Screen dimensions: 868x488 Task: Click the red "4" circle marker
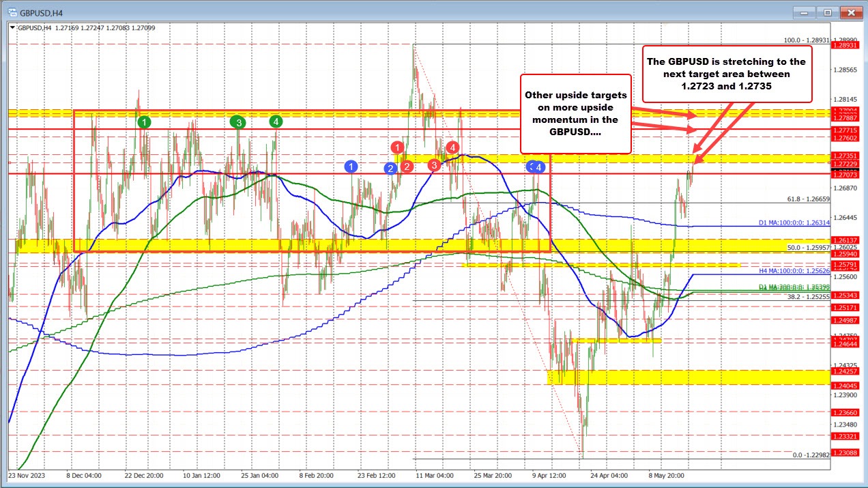tap(451, 147)
